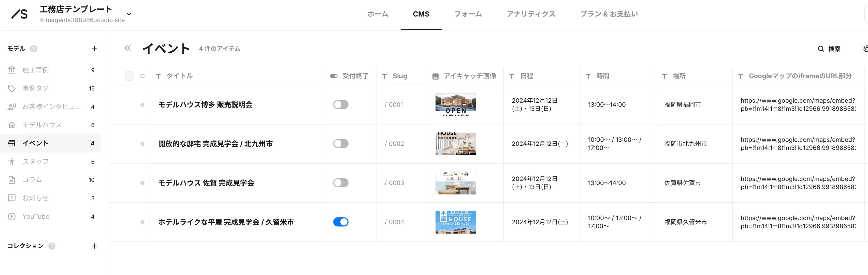
Task: Open the YouTube model
Action: (36, 216)
